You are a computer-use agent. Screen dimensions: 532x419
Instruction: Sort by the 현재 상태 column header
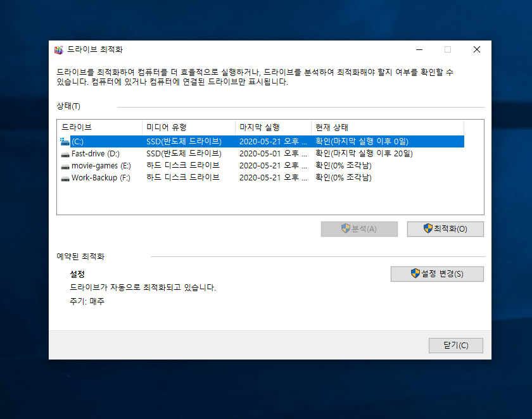(x=388, y=127)
